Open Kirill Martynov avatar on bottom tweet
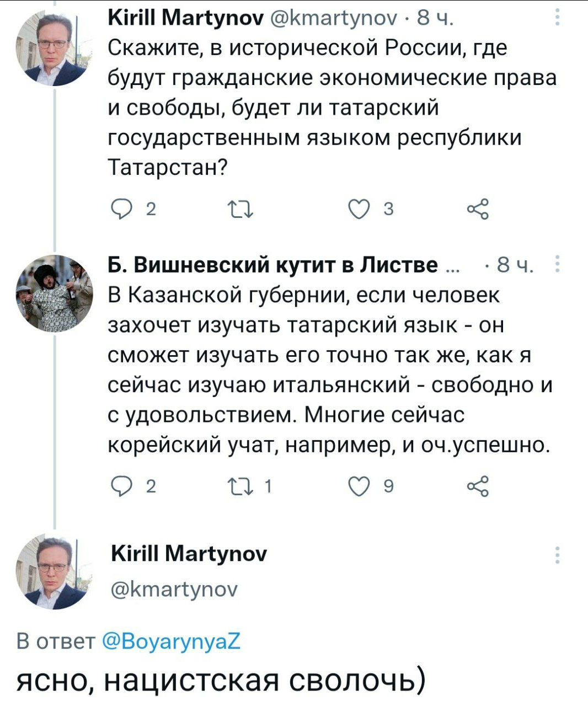588x706 pixels. click(x=54, y=572)
